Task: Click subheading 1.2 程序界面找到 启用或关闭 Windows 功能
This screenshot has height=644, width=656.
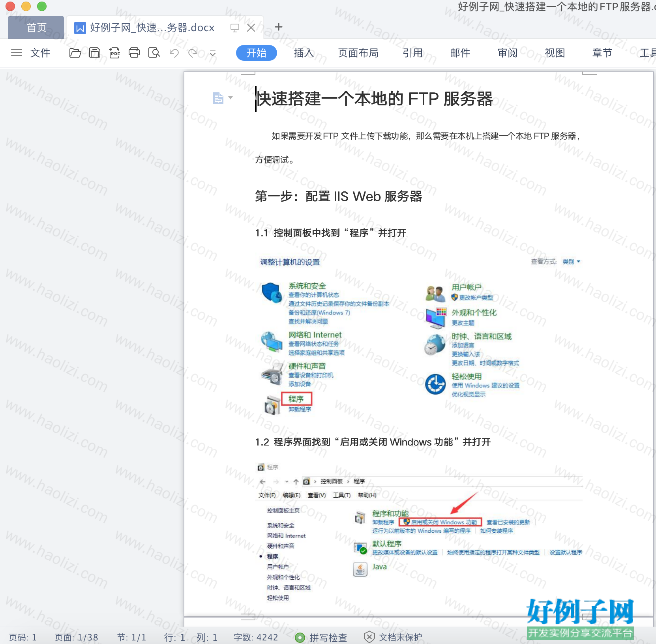Action: tap(373, 442)
